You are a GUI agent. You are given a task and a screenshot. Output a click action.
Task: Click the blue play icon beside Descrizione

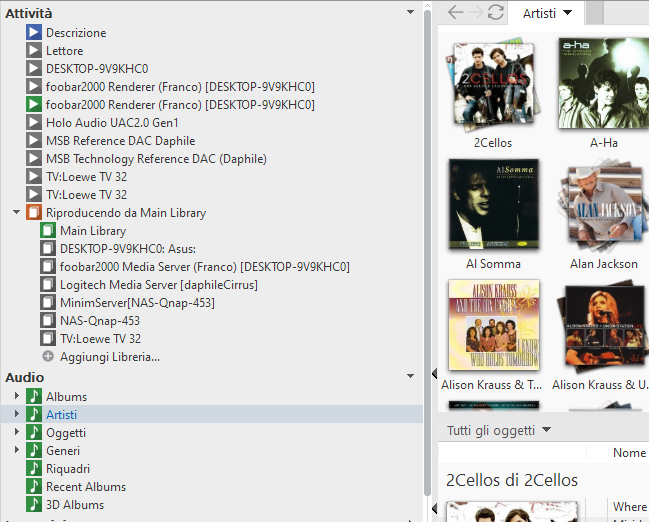click(34, 32)
